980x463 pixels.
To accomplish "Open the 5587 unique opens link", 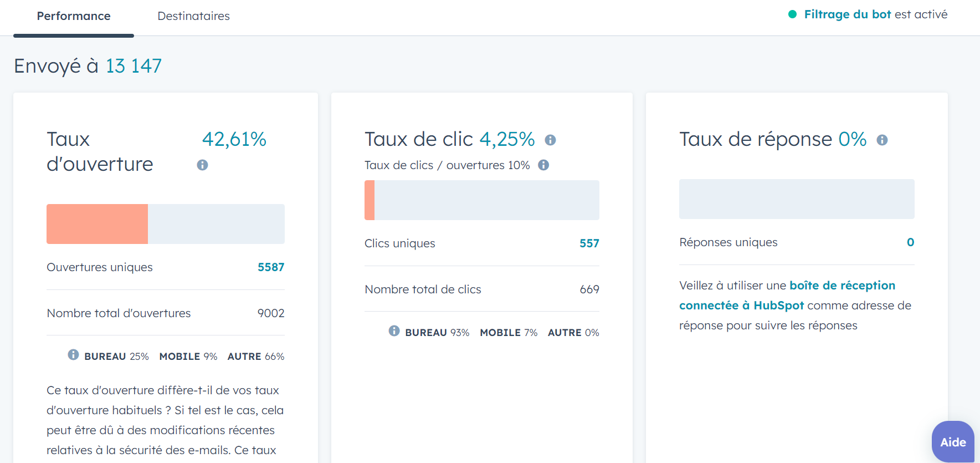I will (x=270, y=267).
